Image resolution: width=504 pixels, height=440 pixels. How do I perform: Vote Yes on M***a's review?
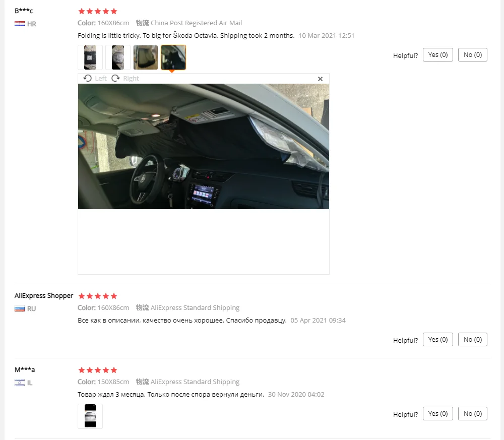coord(438,414)
